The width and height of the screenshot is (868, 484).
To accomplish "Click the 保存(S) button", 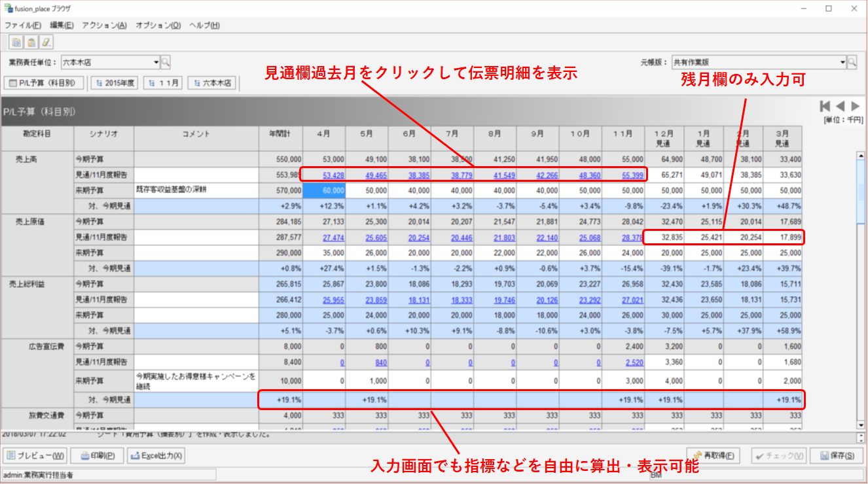I will [837, 456].
